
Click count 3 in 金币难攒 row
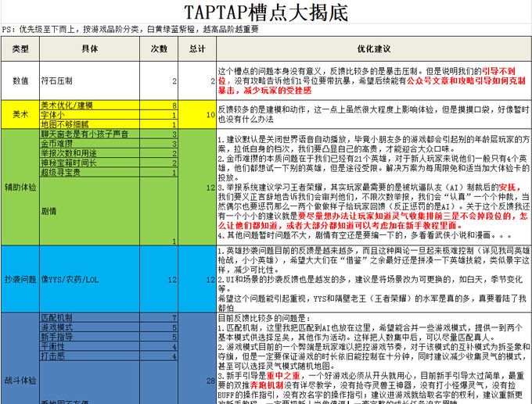(x=159, y=143)
